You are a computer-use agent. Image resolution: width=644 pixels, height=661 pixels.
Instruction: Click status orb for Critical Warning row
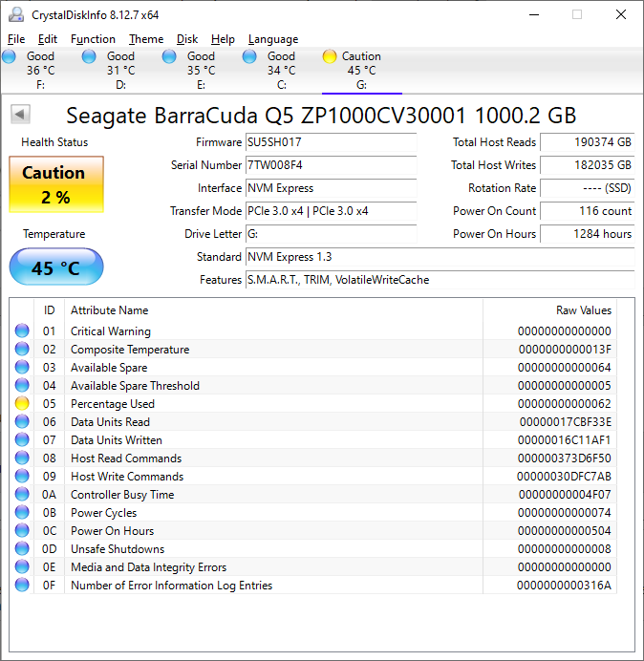[x=22, y=330]
